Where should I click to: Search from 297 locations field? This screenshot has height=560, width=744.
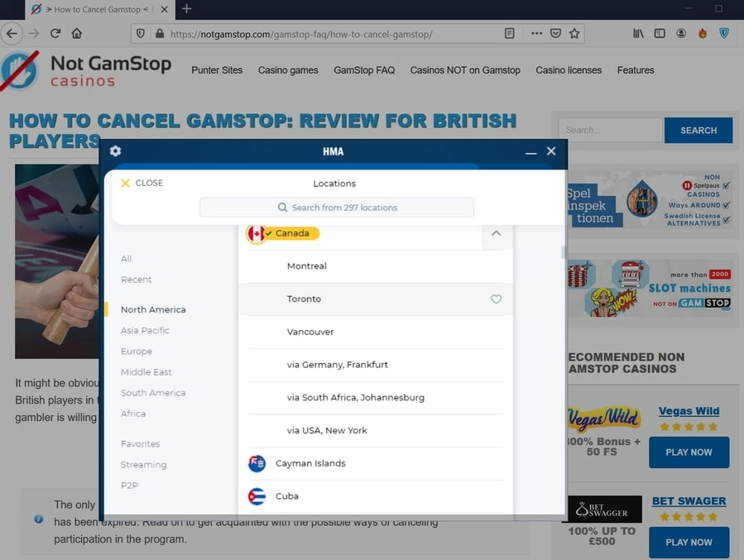(336, 208)
